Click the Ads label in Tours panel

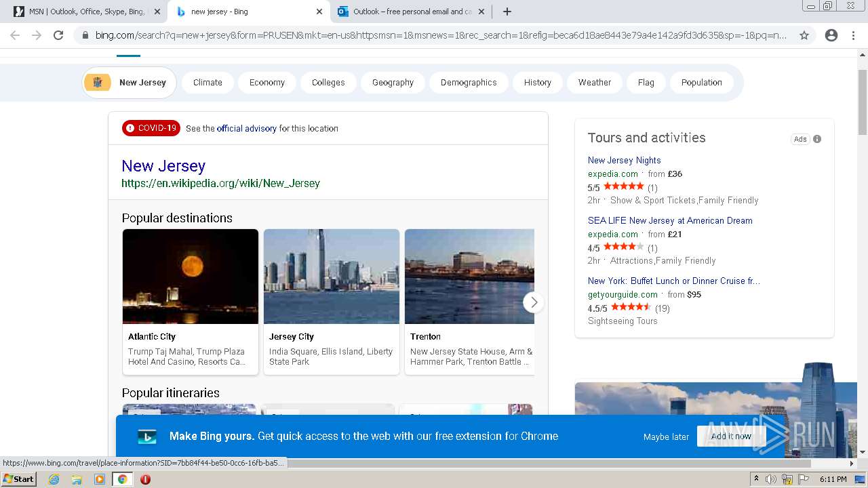point(800,139)
